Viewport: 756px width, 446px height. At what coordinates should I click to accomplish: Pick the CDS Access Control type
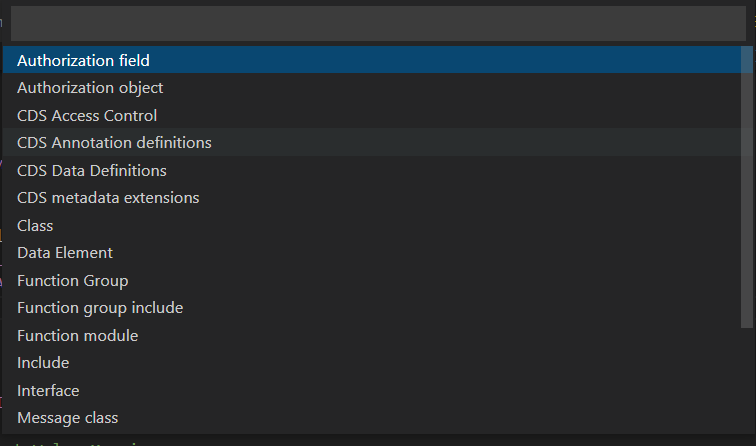click(87, 116)
